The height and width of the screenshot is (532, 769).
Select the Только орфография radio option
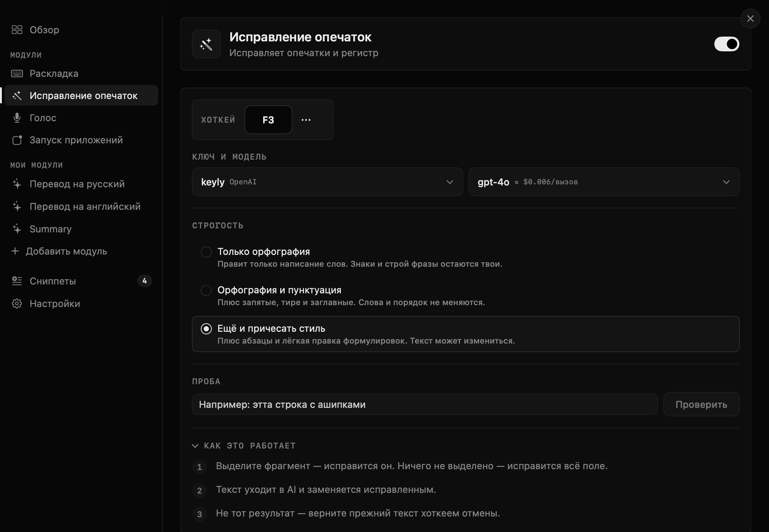click(206, 252)
